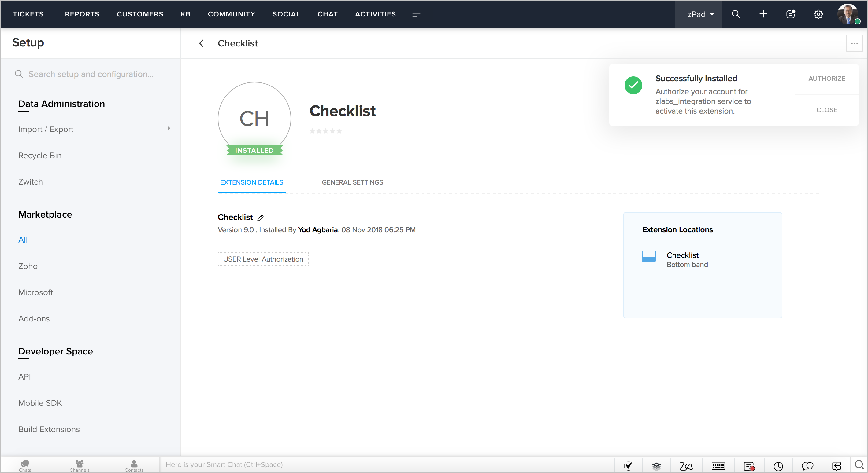Viewport: 868px width, 473px height.
Task: Open Zia assistant in bottom bar
Action: (x=686, y=466)
